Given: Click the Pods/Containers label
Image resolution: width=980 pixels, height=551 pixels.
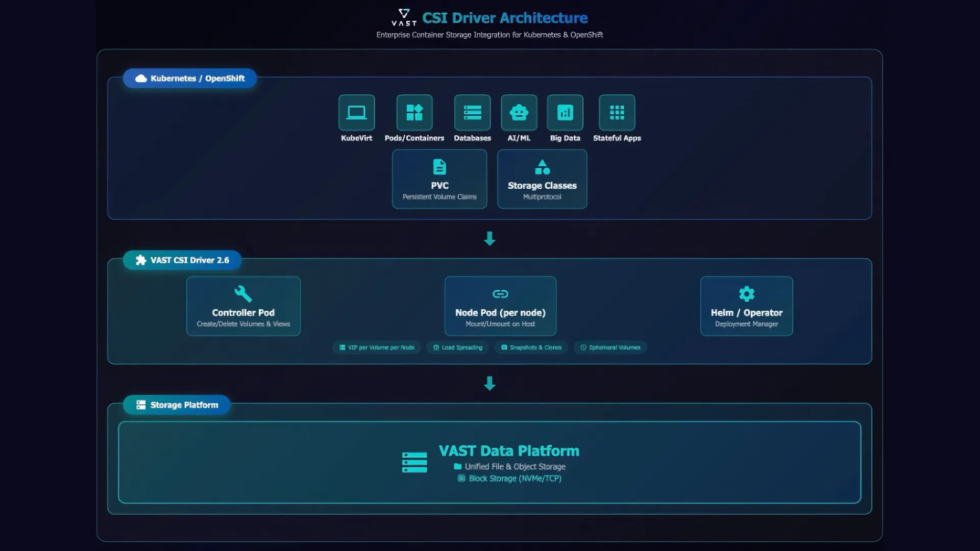Looking at the screenshot, I should [x=414, y=138].
